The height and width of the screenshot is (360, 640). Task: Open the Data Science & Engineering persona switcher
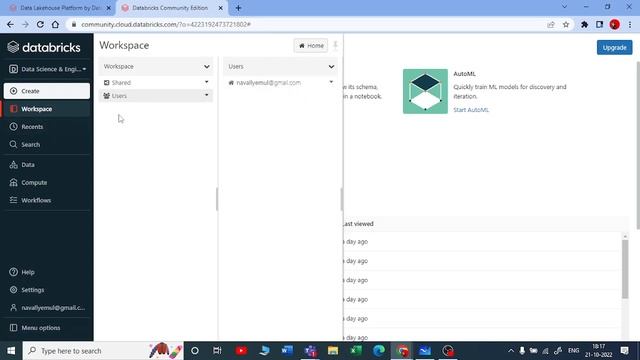(x=47, y=69)
